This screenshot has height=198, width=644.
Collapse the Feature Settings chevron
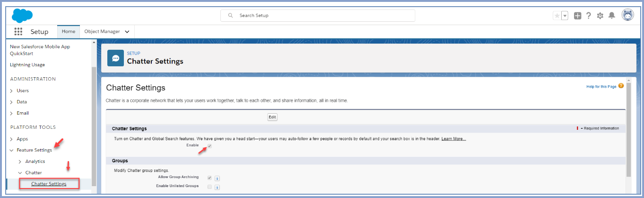11,150
